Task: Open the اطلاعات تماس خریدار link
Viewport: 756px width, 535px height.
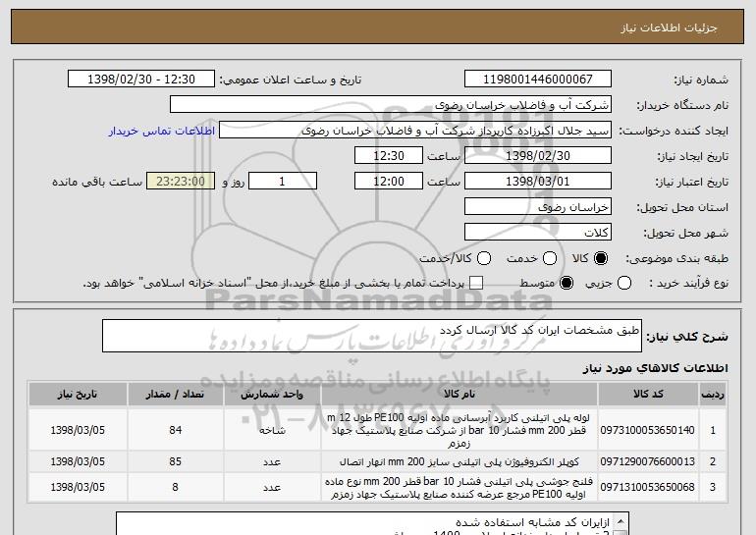Action: (162, 131)
